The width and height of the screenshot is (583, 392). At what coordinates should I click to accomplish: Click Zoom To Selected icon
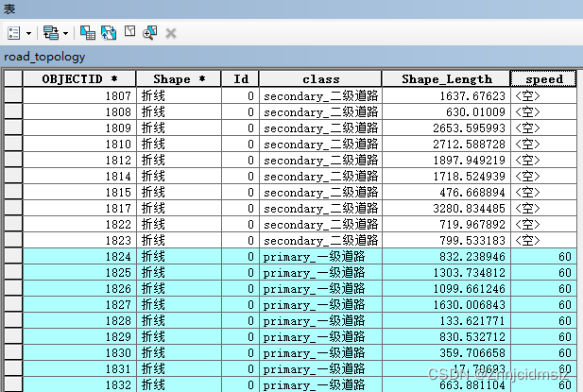pos(150,33)
